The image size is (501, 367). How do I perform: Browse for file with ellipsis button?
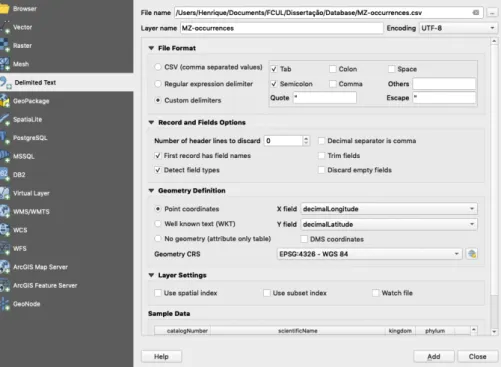pyautogui.click(x=492, y=13)
